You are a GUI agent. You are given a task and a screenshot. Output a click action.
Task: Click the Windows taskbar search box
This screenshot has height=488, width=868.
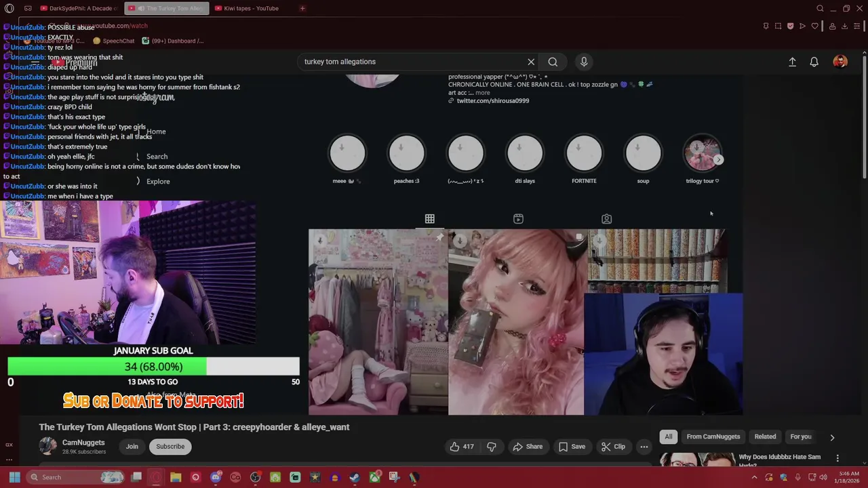click(x=77, y=477)
